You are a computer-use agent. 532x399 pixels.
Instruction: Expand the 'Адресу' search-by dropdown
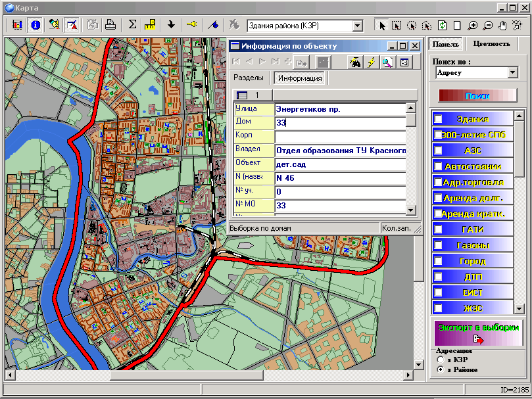[513, 72]
